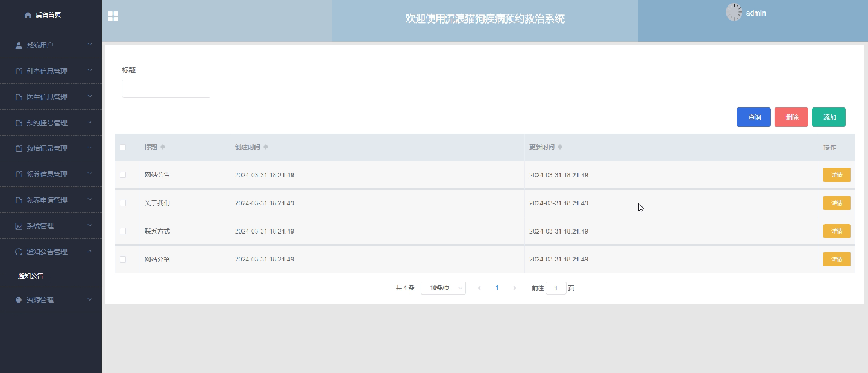Click the red 删除 button
This screenshot has height=373, width=868.
791,117
